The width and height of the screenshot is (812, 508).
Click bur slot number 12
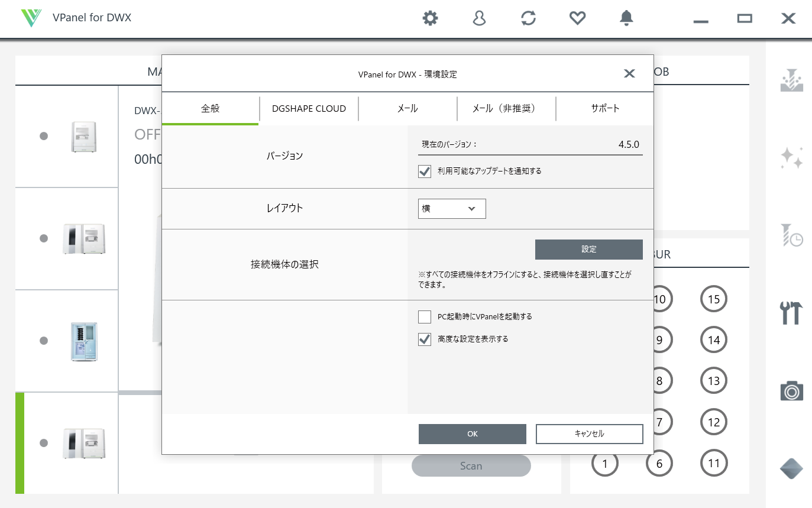[714, 422]
